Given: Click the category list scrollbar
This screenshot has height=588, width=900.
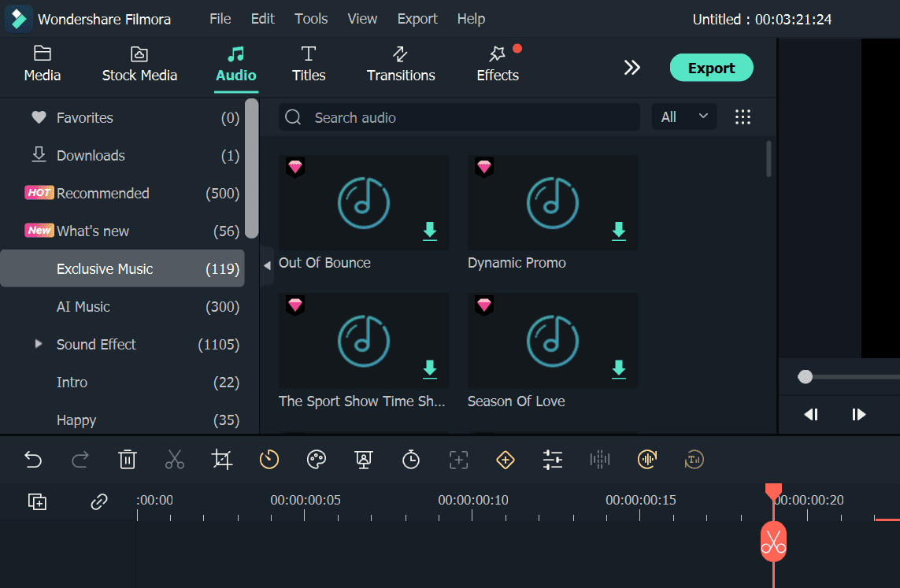Looking at the screenshot, I should [251, 168].
